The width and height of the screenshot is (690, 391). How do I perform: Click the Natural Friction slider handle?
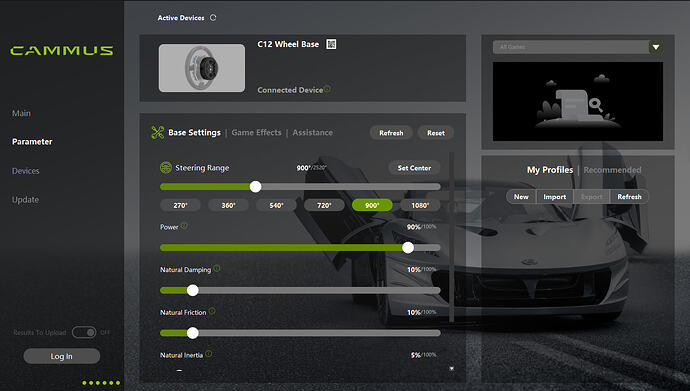tap(192, 333)
